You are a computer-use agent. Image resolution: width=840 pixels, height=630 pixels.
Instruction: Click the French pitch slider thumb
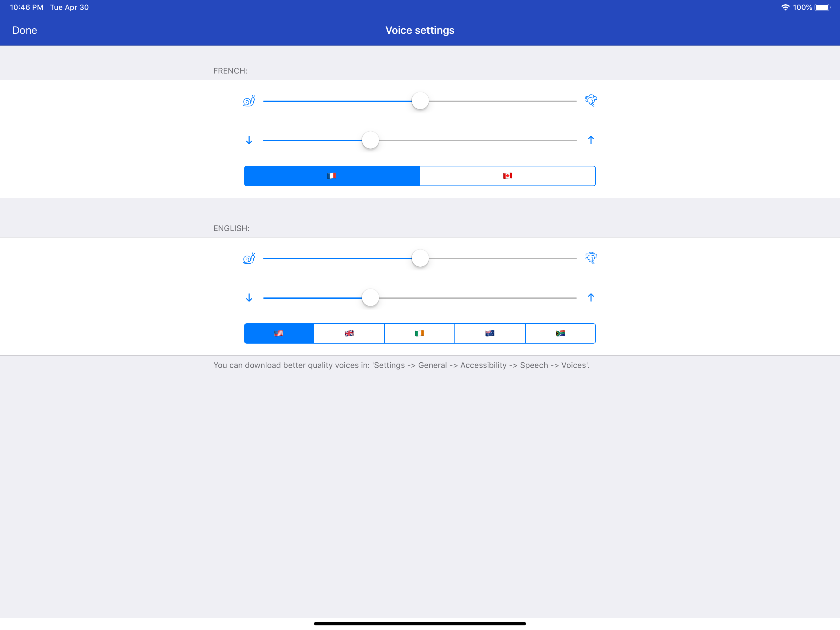pos(370,140)
